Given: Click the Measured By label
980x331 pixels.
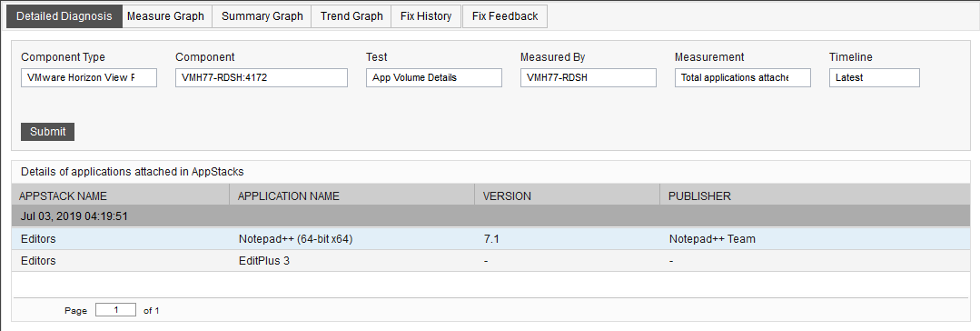Looking at the screenshot, I should point(552,57).
